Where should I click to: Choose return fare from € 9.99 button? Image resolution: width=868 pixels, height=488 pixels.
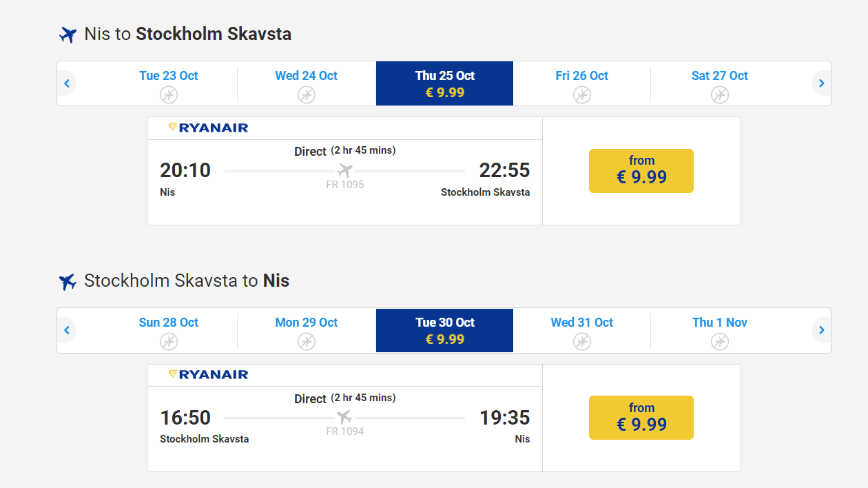[641, 418]
